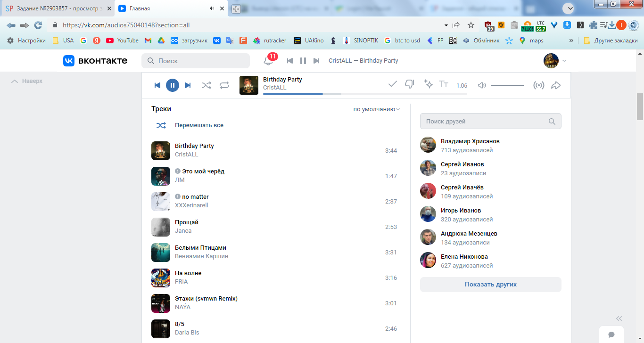Click the magnifier in friends search
Image resolution: width=644 pixels, height=343 pixels.
(x=552, y=121)
